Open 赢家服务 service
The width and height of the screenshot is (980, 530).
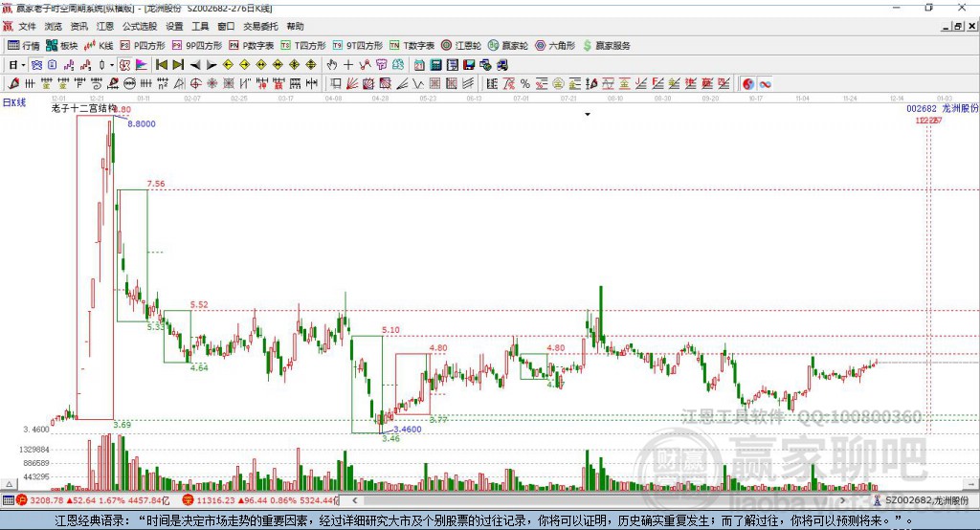tap(606, 46)
